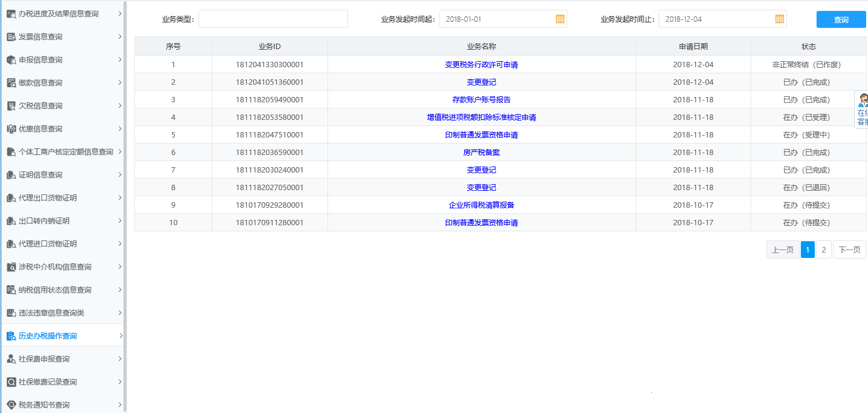This screenshot has height=413, width=868.
Task: Click the 社保缴费记录查询 sidebar icon
Action: pos(11,382)
